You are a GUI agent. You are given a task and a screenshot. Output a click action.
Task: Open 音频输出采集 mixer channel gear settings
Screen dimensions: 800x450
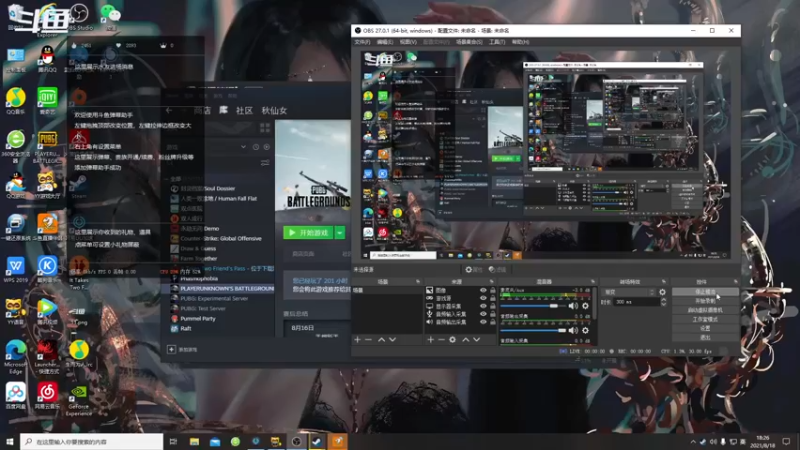click(x=585, y=331)
